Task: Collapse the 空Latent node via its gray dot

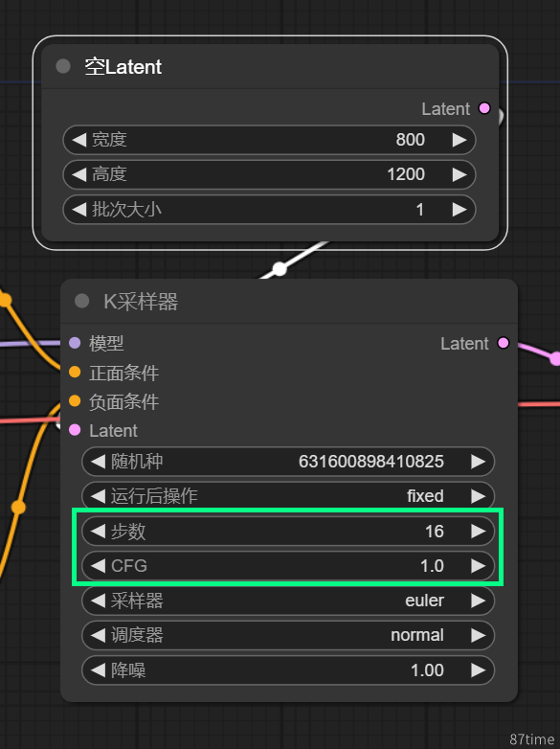Action: [x=63, y=66]
